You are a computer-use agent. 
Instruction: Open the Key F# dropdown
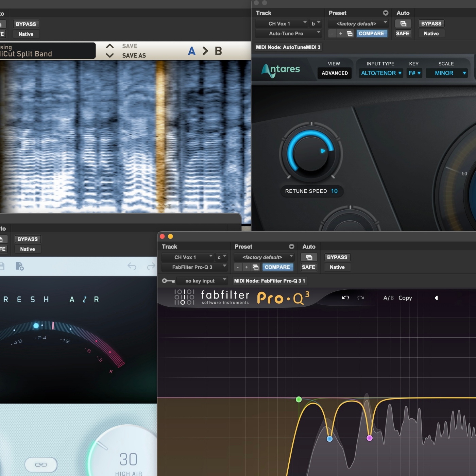coord(414,73)
